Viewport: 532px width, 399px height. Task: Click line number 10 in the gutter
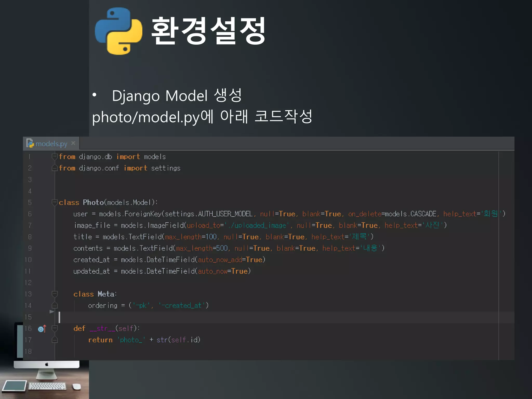coord(28,260)
